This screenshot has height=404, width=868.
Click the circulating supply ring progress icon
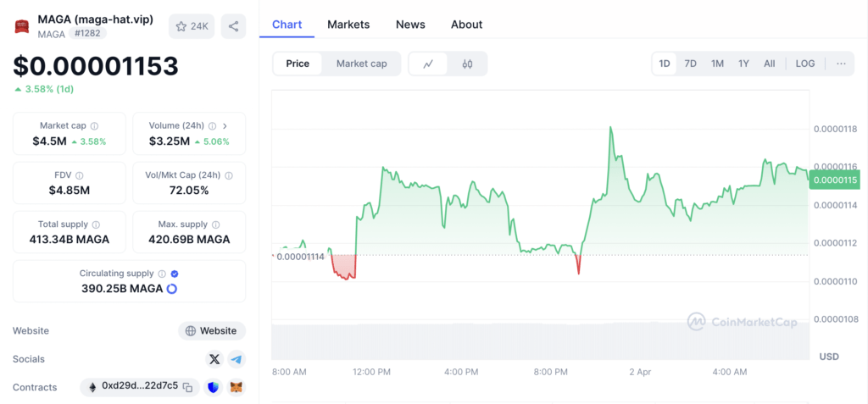171,289
